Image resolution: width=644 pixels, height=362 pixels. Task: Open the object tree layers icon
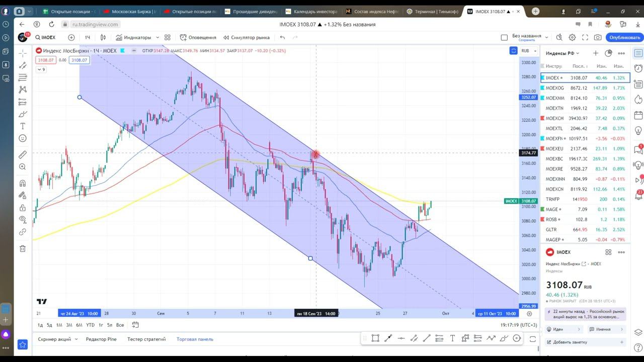638,332
